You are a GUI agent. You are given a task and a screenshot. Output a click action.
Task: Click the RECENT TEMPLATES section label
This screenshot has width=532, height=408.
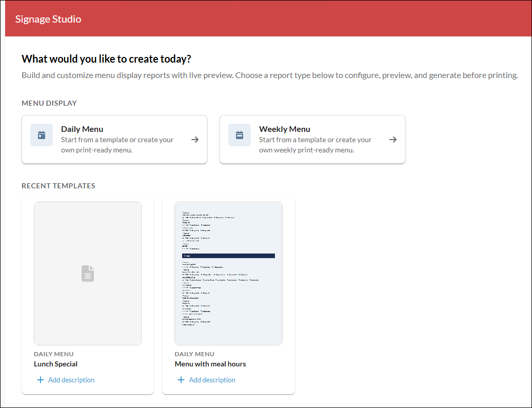tap(58, 186)
